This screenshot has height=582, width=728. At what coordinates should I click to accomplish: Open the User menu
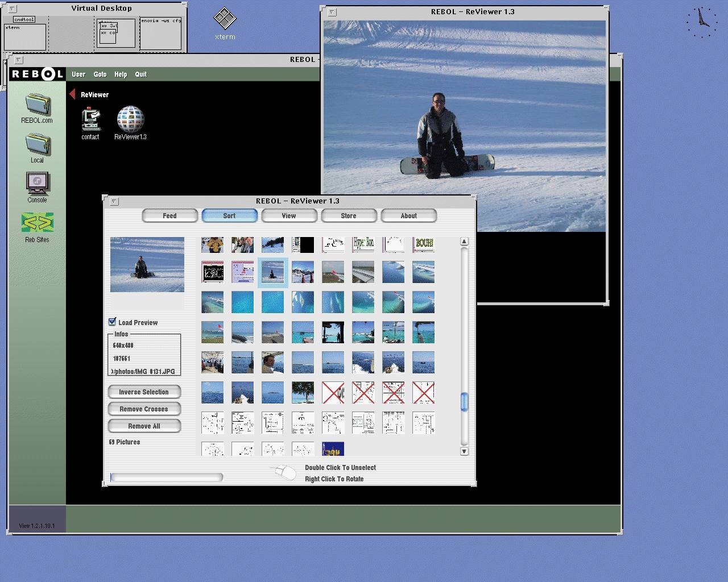[78, 74]
